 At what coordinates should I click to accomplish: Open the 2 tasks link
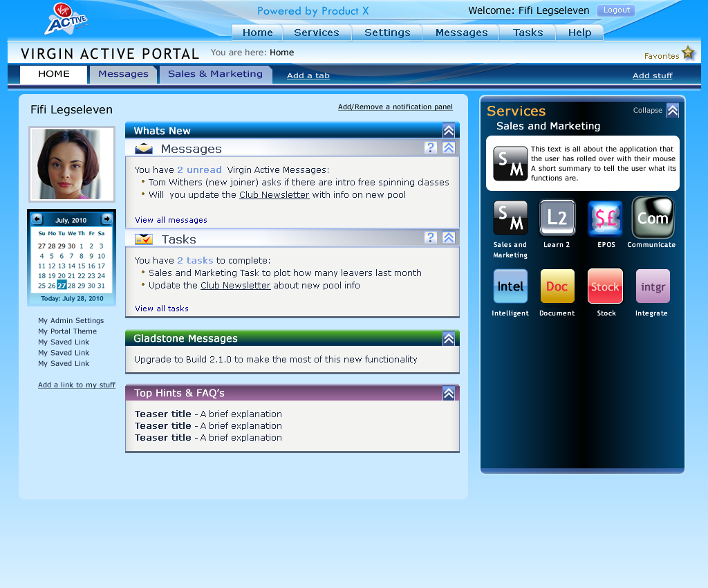tap(195, 260)
